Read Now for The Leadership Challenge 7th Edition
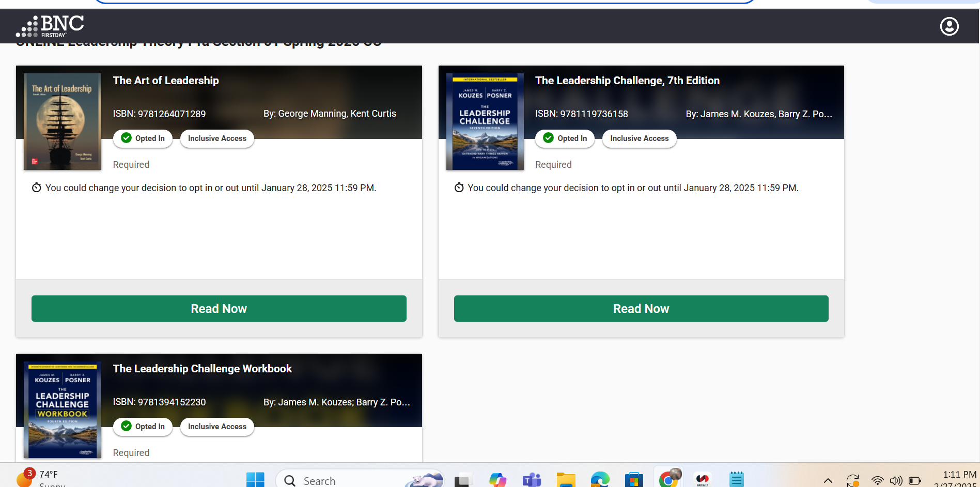The height and width of the screenshot is (487, 980). 641,309
